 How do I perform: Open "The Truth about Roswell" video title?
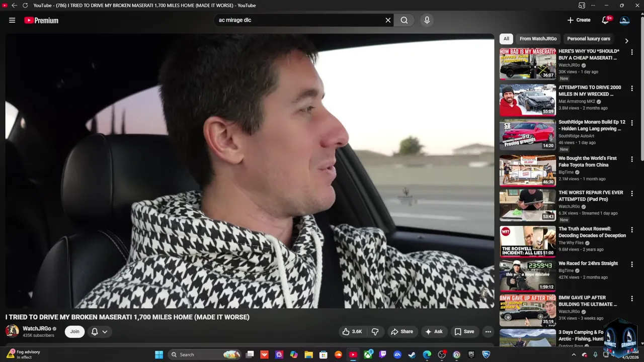pos(592,232)
